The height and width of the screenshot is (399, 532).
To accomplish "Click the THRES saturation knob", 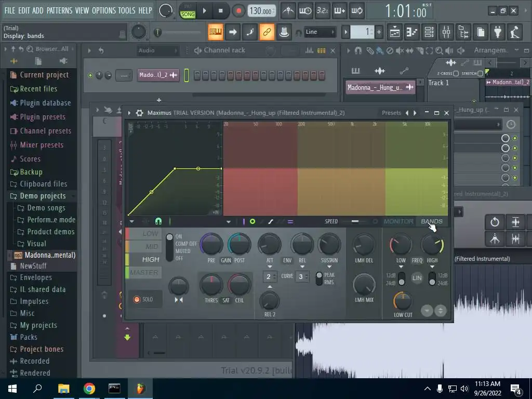I will (211, 285).
